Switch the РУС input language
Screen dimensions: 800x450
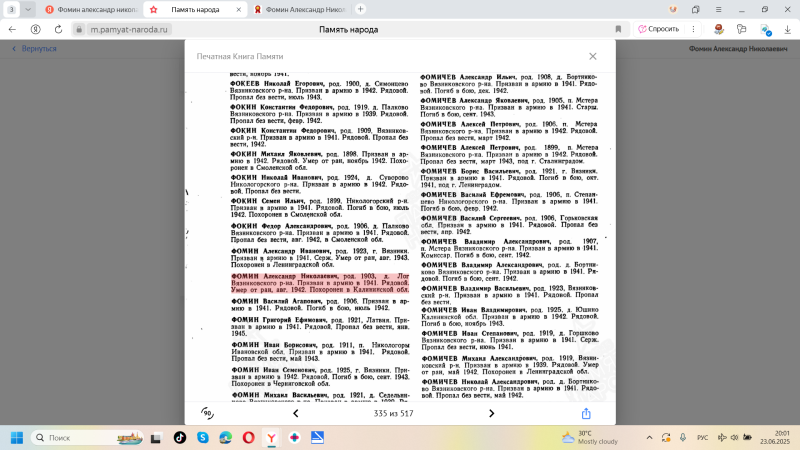pyautogui.click(x=703, y=438)
